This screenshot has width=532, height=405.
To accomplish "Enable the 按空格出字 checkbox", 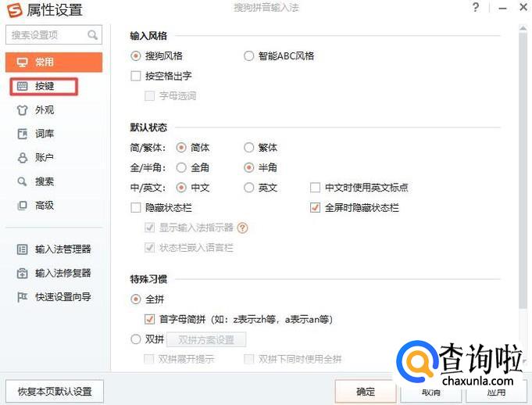I will 136,76.
